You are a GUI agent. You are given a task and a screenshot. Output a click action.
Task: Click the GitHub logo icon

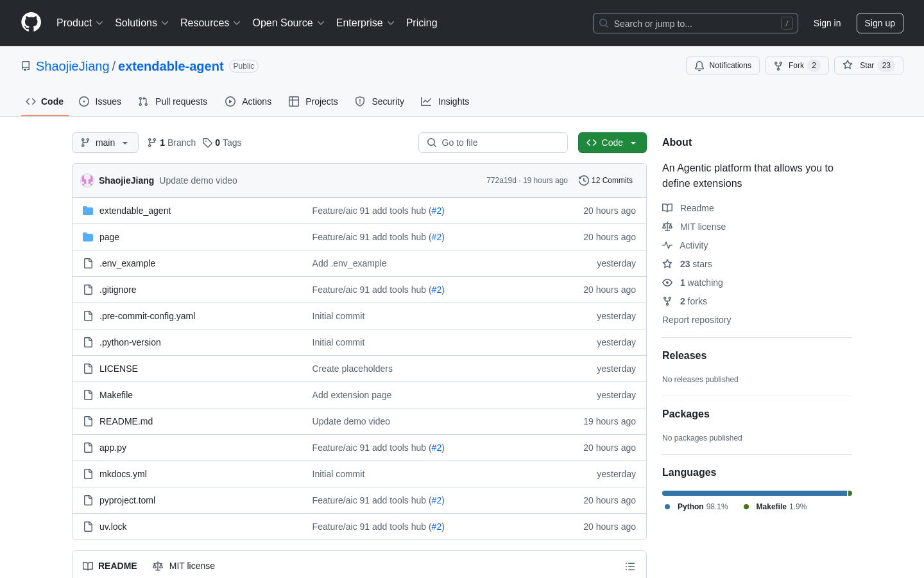[x=31, y=22]
